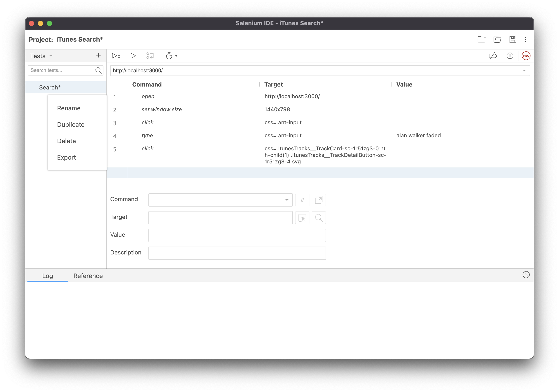Click the Target column header
The width and height of the screenshot is (559, 392).
273,85
